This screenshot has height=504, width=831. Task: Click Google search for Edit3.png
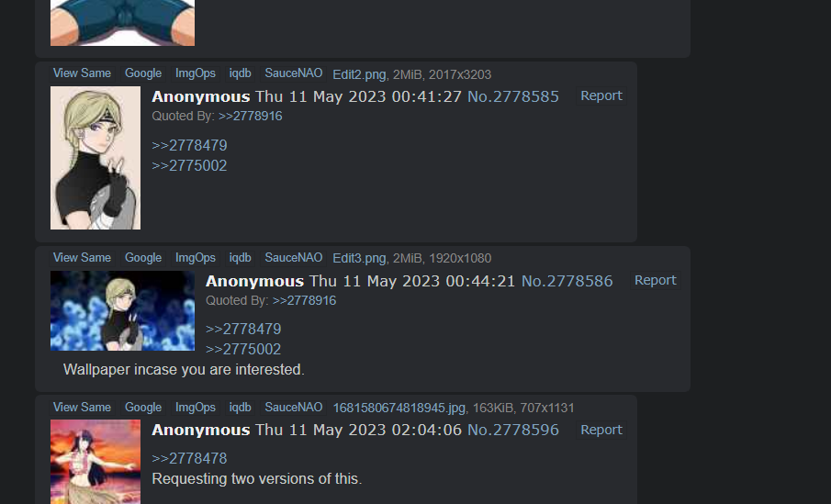pyautogui.click(x=143, y=258)
